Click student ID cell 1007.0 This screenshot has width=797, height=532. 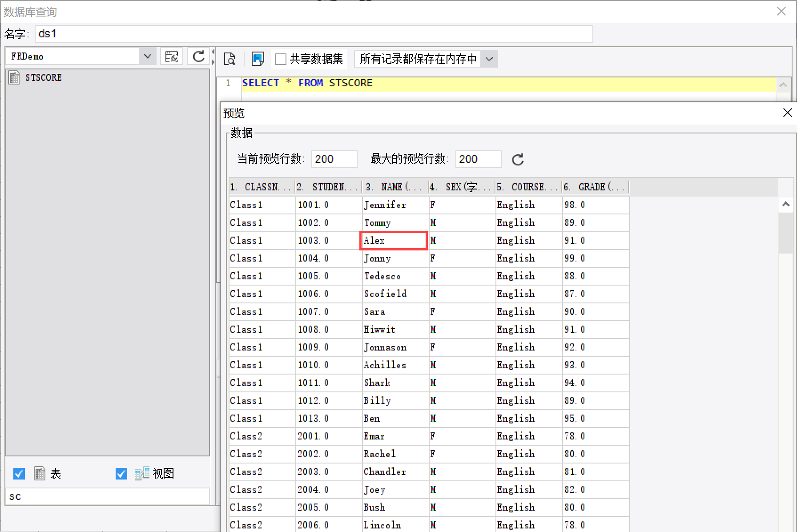click(329, 312)
